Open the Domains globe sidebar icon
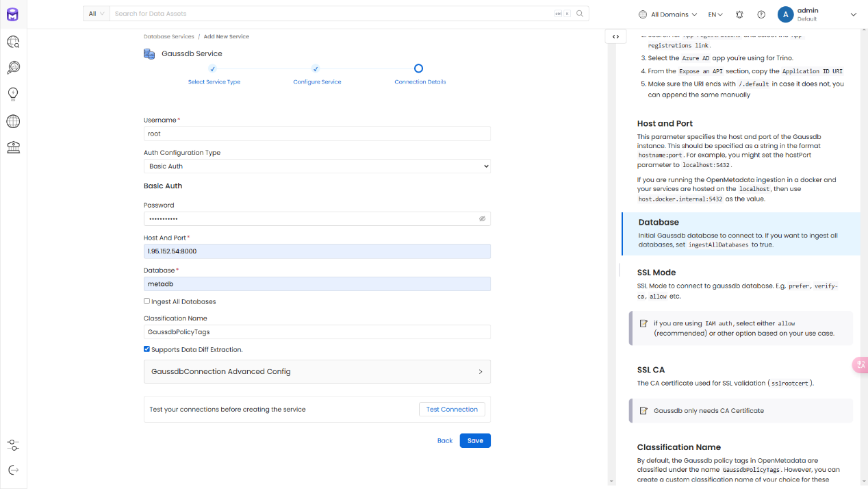 13,121
